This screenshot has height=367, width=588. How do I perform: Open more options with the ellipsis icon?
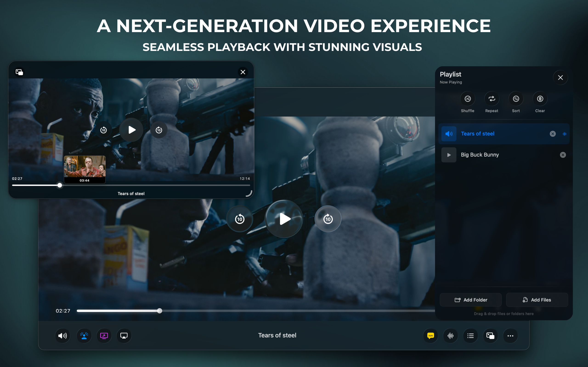click(510, 336)
